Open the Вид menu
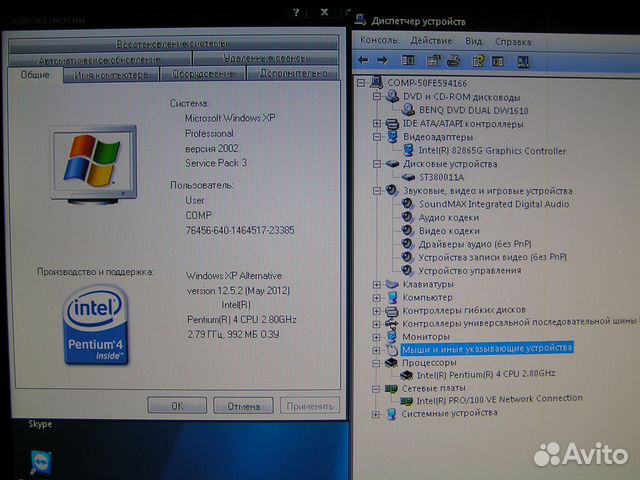The image size is (640, 480). pyautogui.click(x=473, y=41)
